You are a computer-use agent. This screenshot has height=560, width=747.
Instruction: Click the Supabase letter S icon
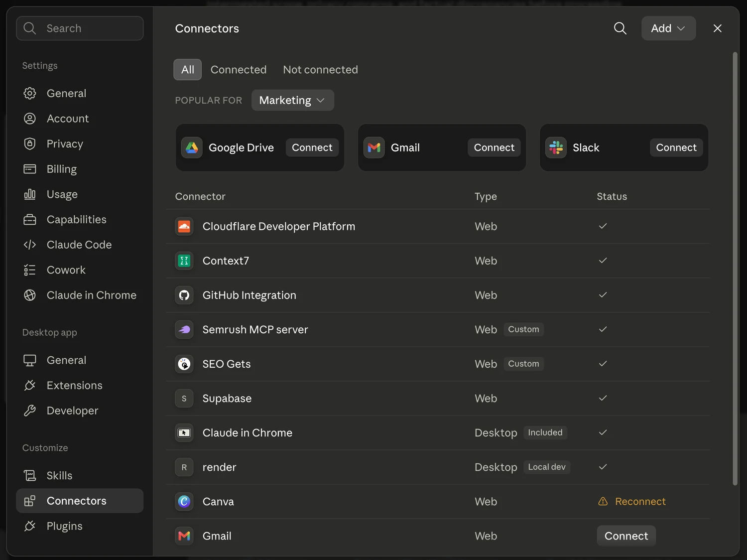[184, 398]
